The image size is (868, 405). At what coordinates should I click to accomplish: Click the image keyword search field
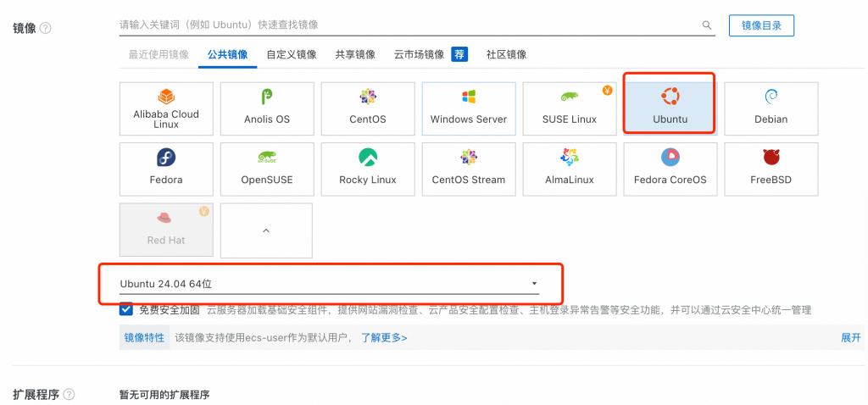coord(407,25)
